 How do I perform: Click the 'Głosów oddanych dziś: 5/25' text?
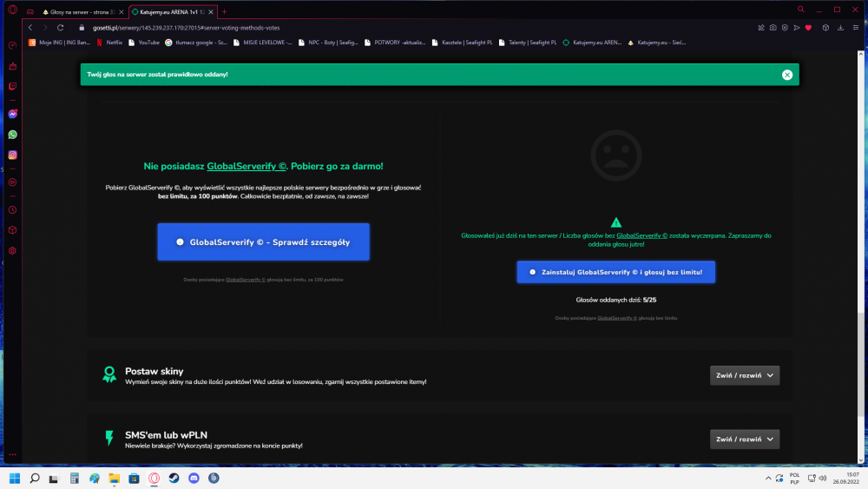coord(615,301)
